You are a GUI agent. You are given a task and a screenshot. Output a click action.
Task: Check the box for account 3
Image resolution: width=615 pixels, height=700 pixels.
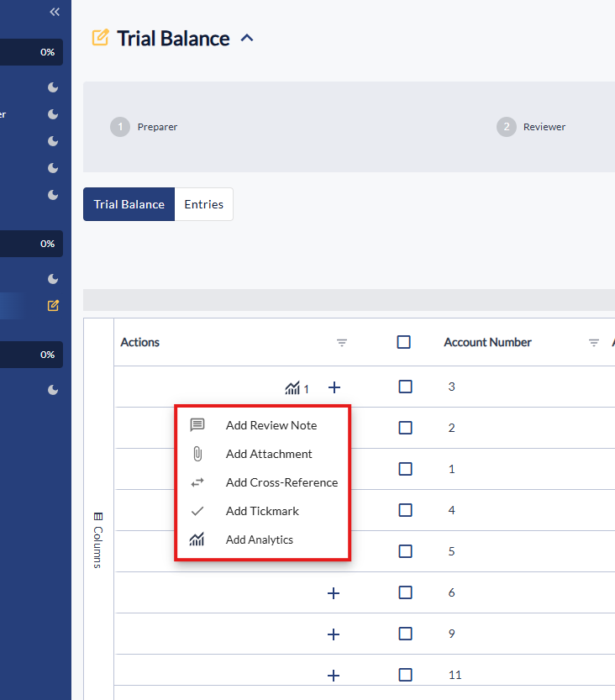[406, 387]
